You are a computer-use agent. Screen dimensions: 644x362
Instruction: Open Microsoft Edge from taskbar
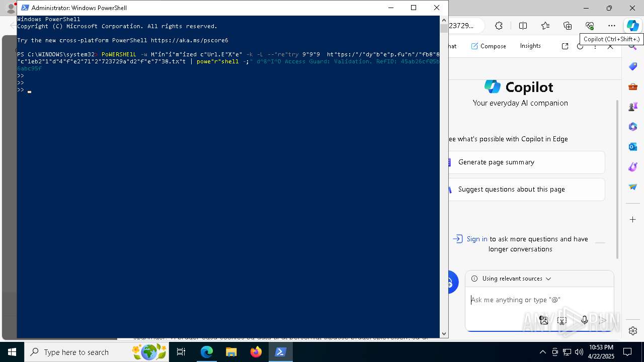point(206,352)
